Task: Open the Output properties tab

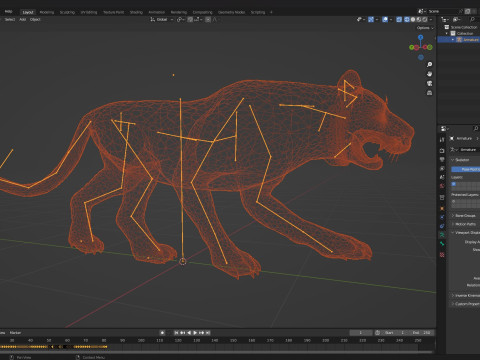Action: point(442,159)
